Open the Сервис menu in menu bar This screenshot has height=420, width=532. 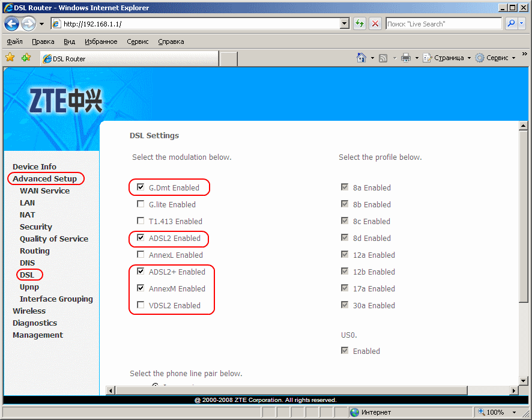coord(138,41)
